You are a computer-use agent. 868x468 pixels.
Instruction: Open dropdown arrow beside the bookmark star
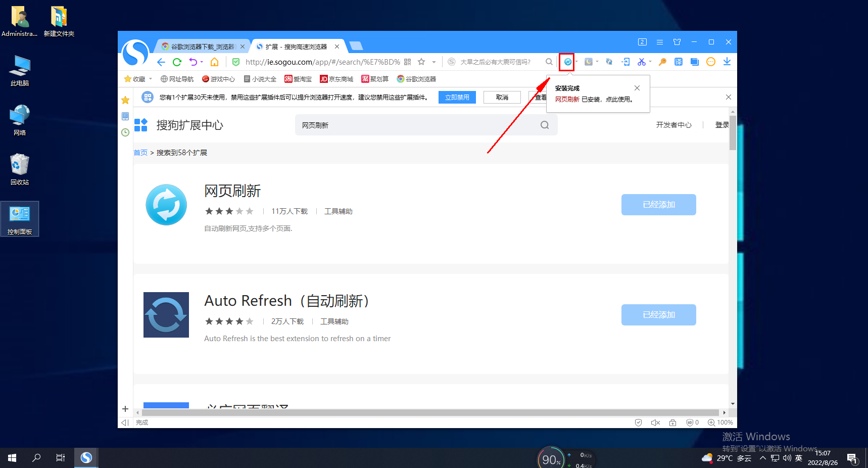[434, 62]
